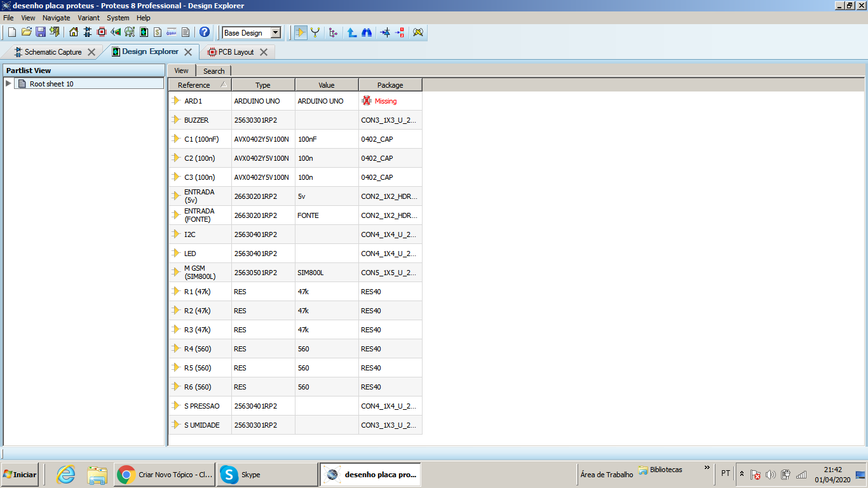Select the S UMIDADE part row
This screenshot has width=868, height=488.
(x=295, y=425)
